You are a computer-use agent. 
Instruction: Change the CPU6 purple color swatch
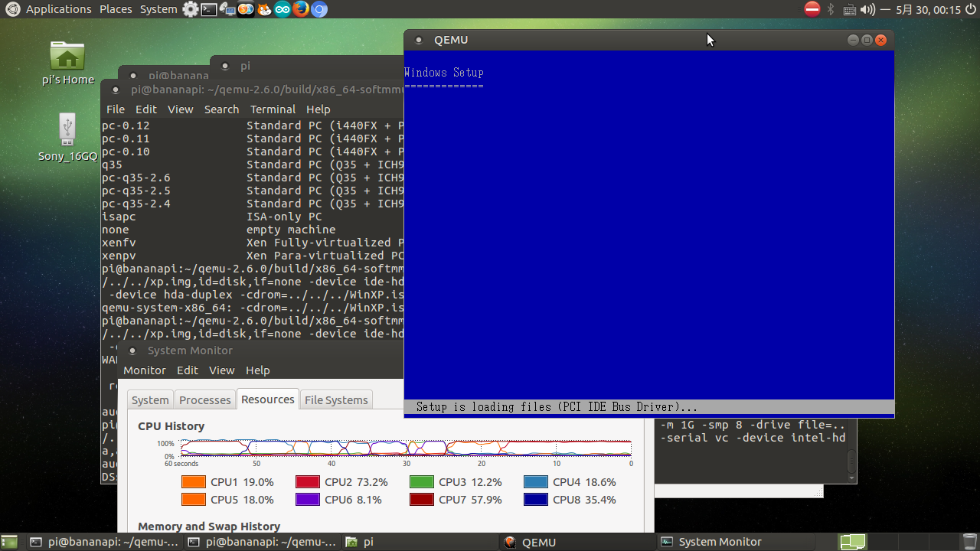point(308,500)
